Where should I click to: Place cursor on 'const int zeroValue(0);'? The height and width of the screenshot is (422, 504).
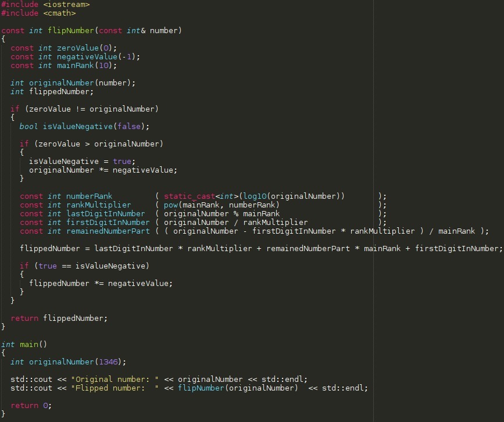[63, 48]
